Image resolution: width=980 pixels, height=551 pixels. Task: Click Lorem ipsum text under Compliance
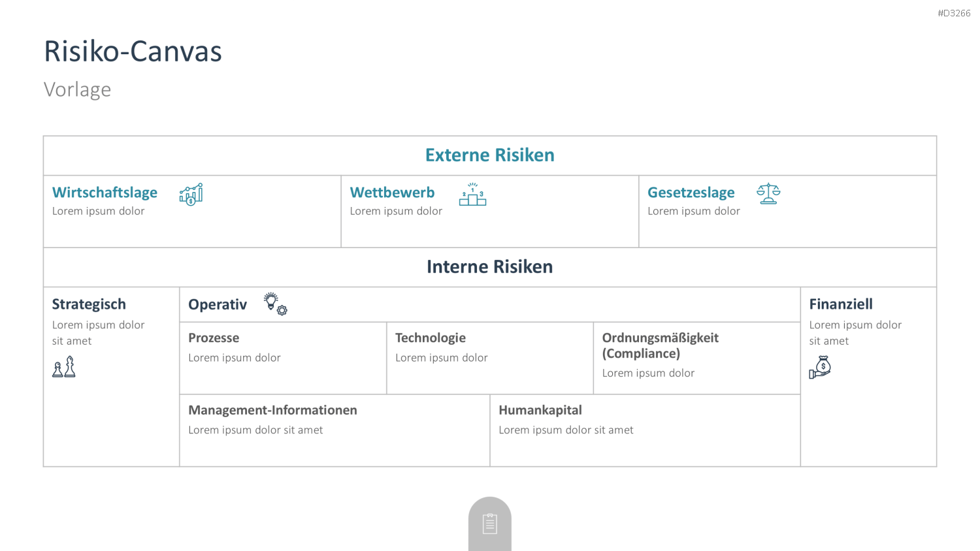click(x=648, y=373)
